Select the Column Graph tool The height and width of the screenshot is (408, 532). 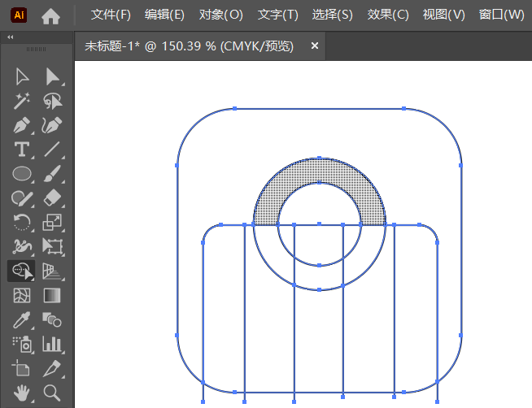(52, 345)
